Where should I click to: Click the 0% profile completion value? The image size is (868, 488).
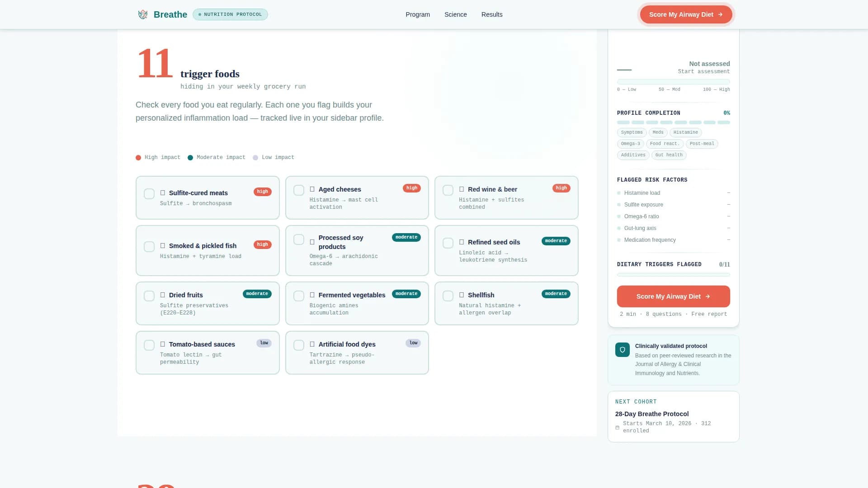point(726,113)
